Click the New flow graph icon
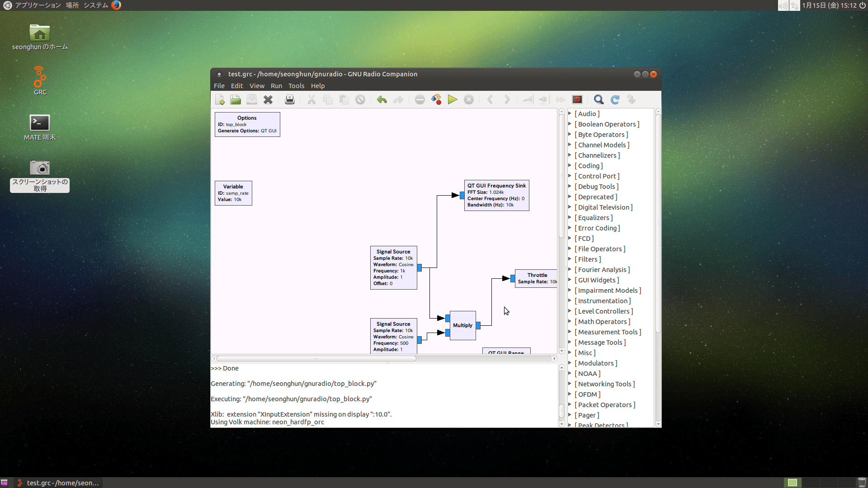This screenshot has width=868, height=488. (x=220, y=100)
